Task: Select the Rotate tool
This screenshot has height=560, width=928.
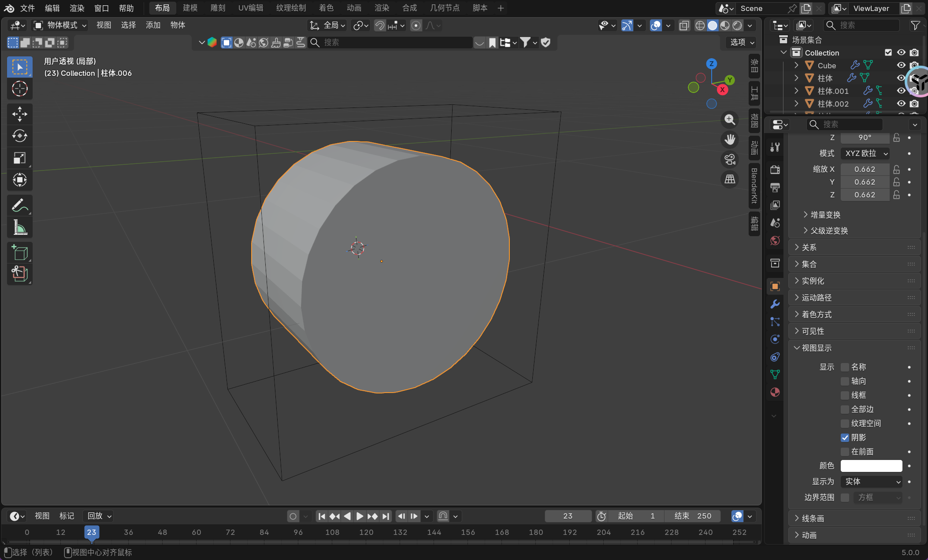Action: [19, 136]
